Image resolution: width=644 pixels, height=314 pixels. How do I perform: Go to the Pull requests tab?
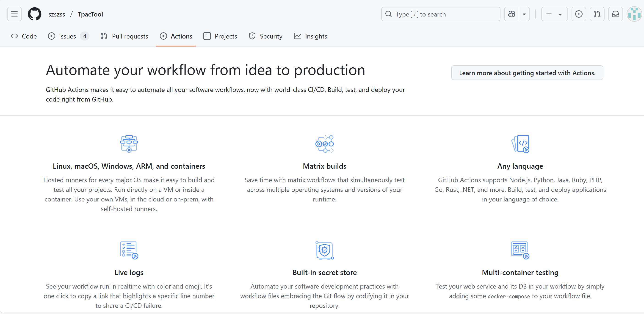[x=124, y=36]
